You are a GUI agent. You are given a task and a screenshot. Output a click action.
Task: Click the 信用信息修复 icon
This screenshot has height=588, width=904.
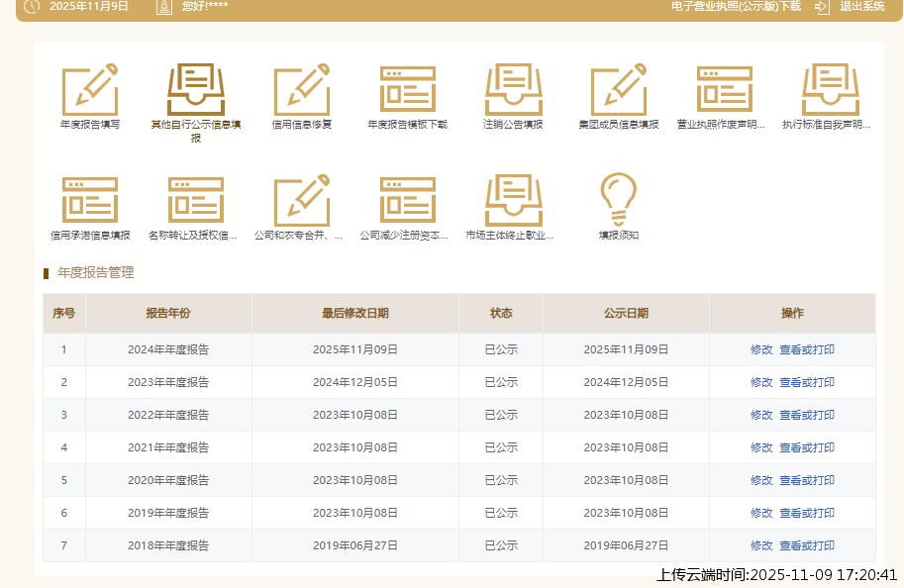point(302,89)
